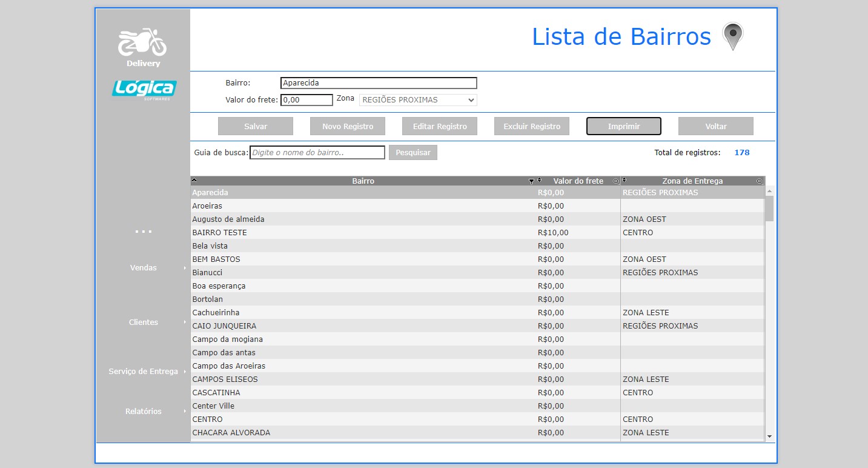Click the sort arrows on Valor do frete column
Image resolution: width=868 pixels, height=468 pixels.
pyautogui.click(x=539, y=181)
